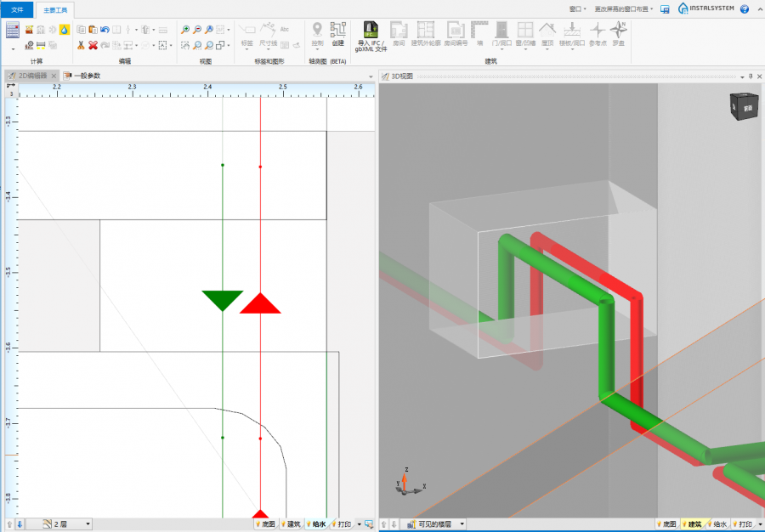Toggle 底图 layer in 2D editor bottom bar

[x=265, y=524]
